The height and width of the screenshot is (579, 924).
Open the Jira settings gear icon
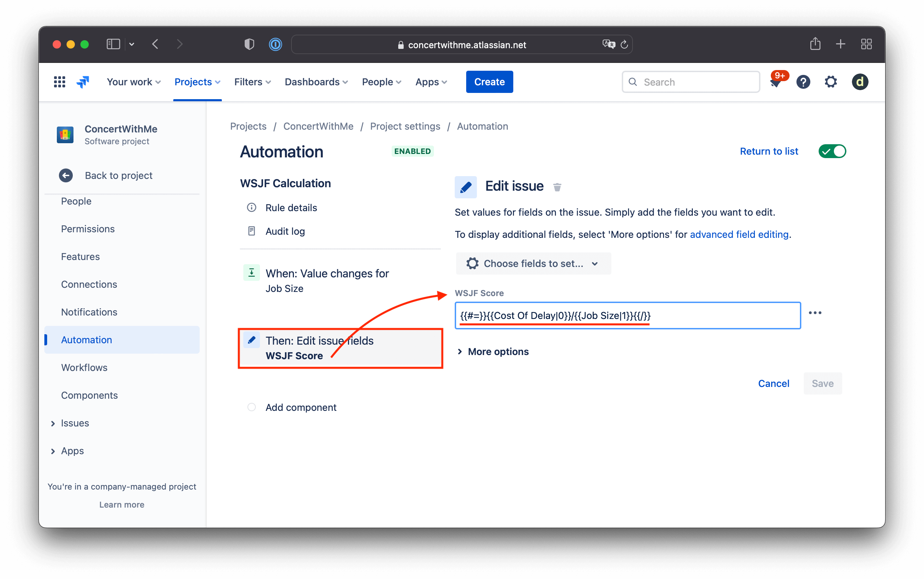(830, 81)
